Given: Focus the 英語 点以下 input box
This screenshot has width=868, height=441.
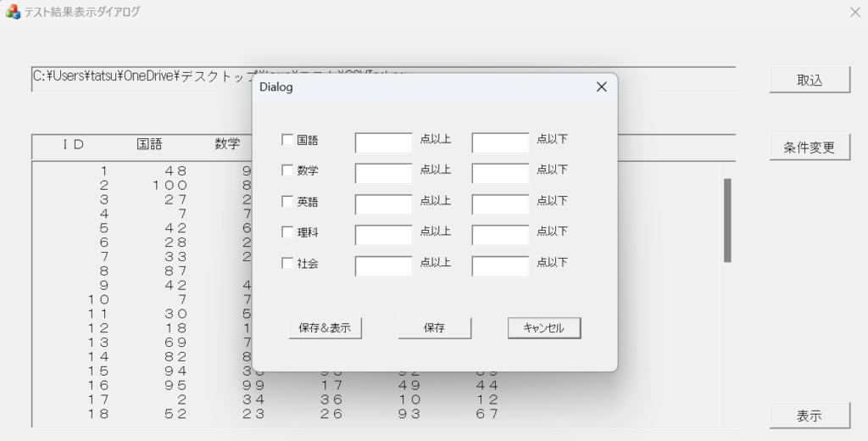Looking at the screenshot, I should (x=500, y=204).
